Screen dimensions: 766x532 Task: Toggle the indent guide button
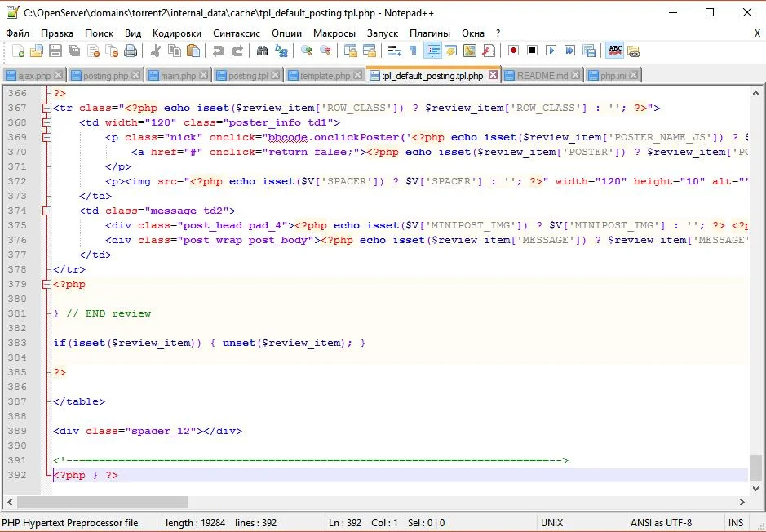coord(432,51)
